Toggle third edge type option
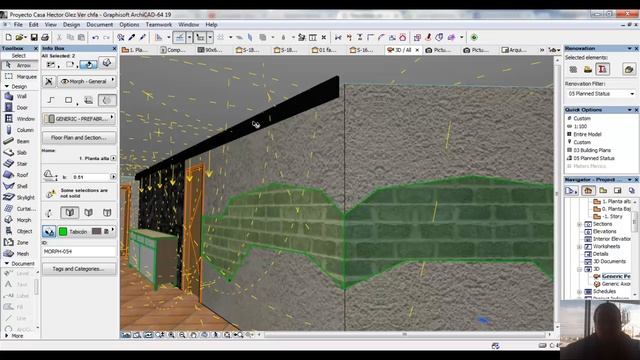This screenshot has width=640, height=360. pos(107,212)
